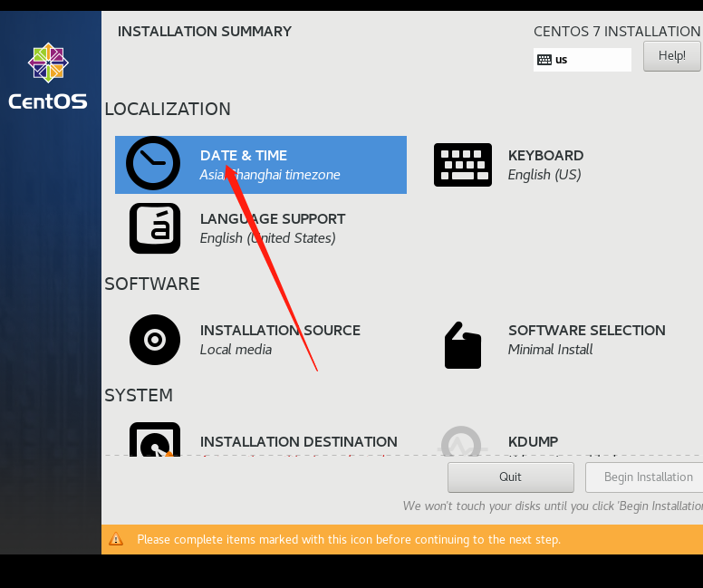703x588 pixels.
Task: Click English (US) keyboard text
Action: point(544,175)
